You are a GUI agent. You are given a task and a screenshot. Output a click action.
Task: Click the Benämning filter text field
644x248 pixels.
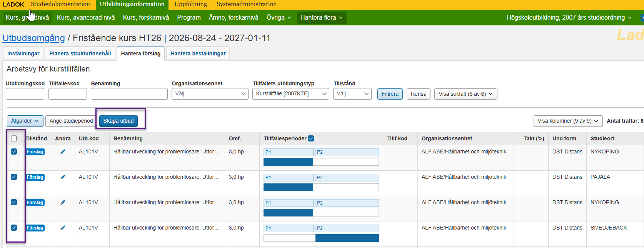coord(129,94)
